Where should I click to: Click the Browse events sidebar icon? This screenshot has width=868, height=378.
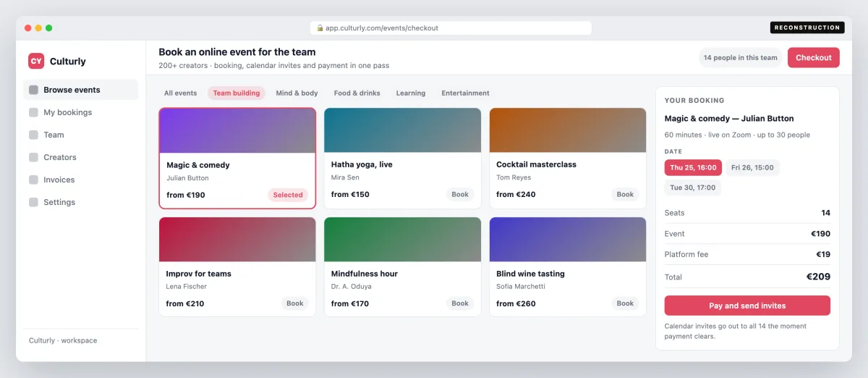coord(33,90)
